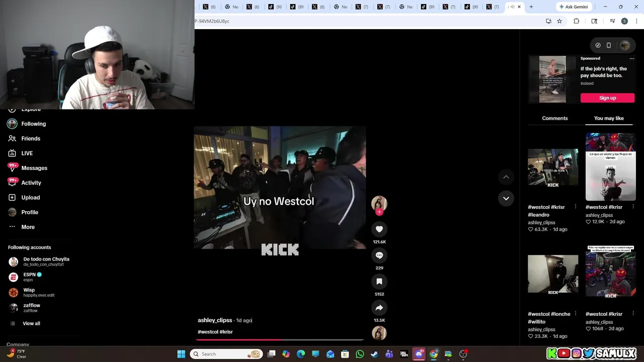This screenshot has width=644, height=362.
Task: Switch to the You may like tab
Action: tap(609, 118)
